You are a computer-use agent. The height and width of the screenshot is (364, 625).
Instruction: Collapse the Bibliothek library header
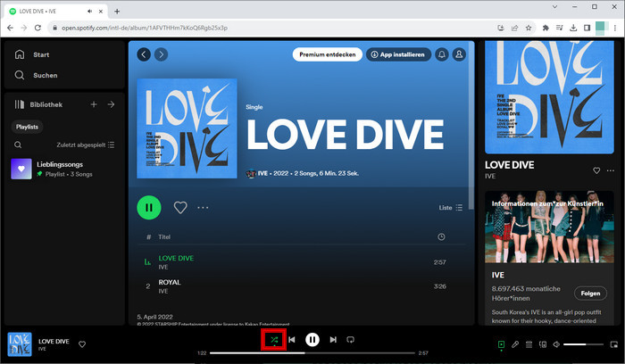click(38, 104)
